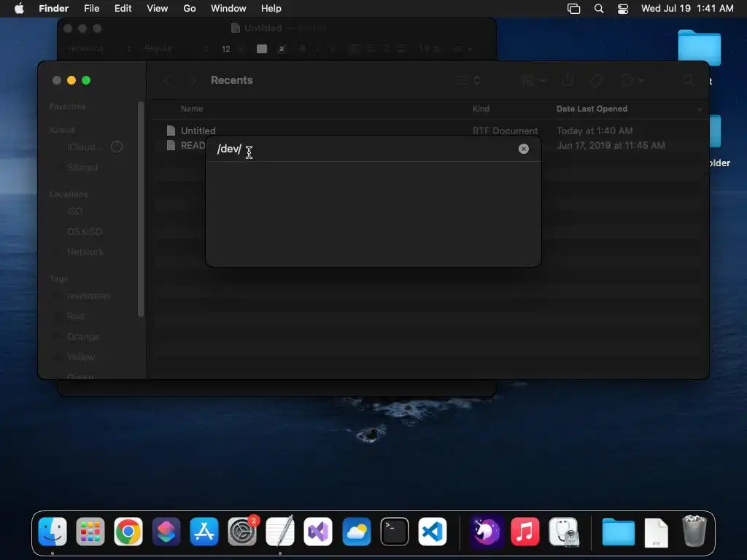The width and height of the screenshot is (747, 560).
Task: Open the Help menu
Action: (x=271, y=8)
